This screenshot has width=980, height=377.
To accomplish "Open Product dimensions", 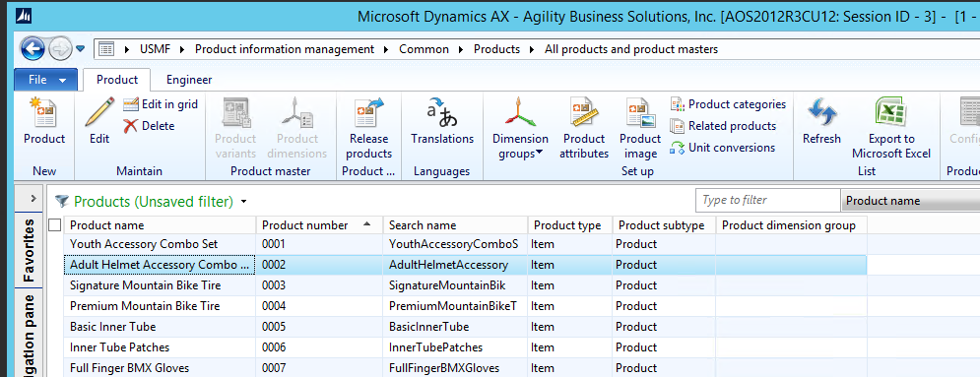I will pos(297,128).
